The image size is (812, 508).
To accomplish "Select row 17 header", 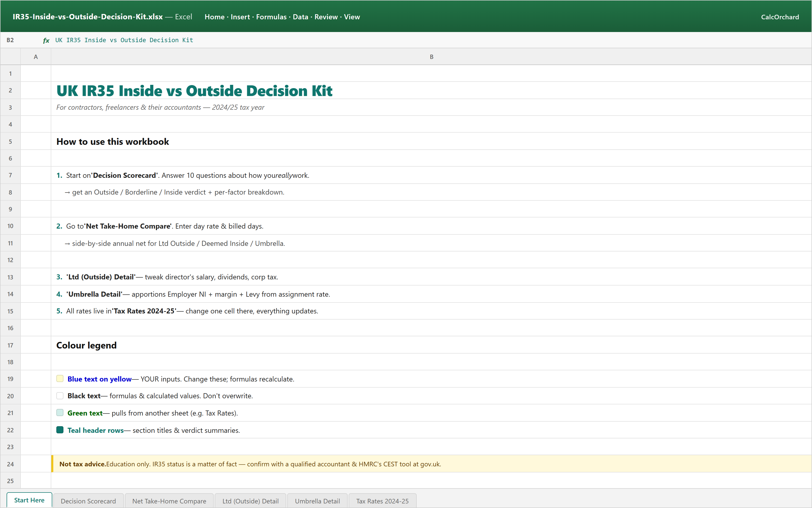I will [10, 345].
